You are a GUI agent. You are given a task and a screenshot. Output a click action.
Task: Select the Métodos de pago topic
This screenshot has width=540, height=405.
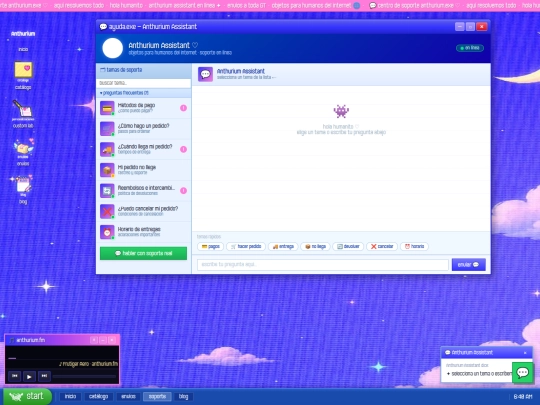(x=144, y=108)
